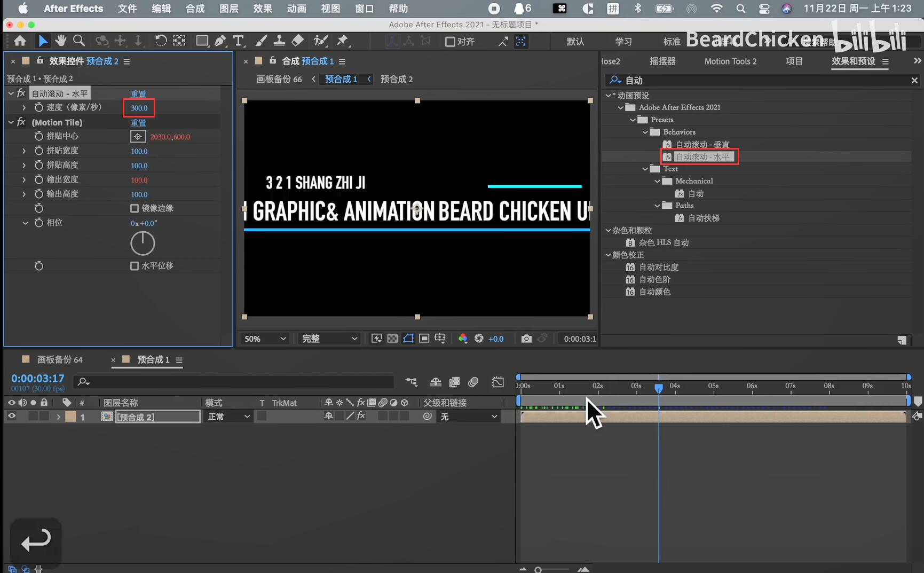Open the graph editor button
The height and width of the screenshot is (573, 924).
coord(497,382)
